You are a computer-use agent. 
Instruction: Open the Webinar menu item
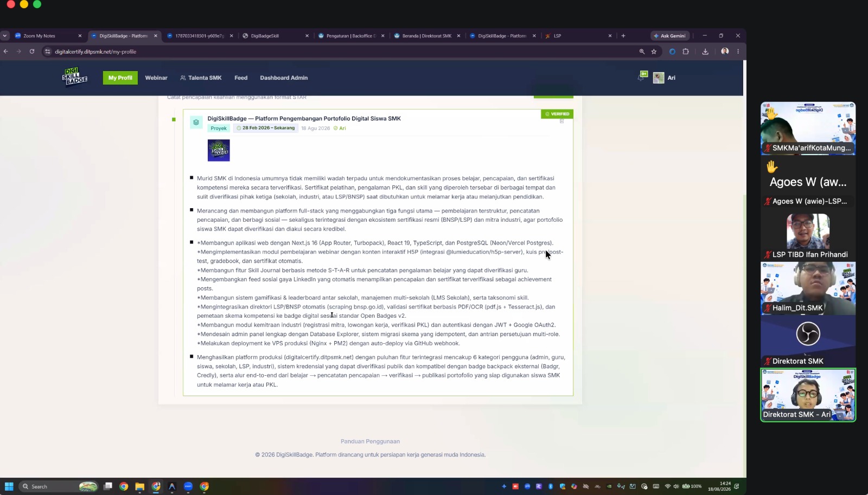click(156, 78)
